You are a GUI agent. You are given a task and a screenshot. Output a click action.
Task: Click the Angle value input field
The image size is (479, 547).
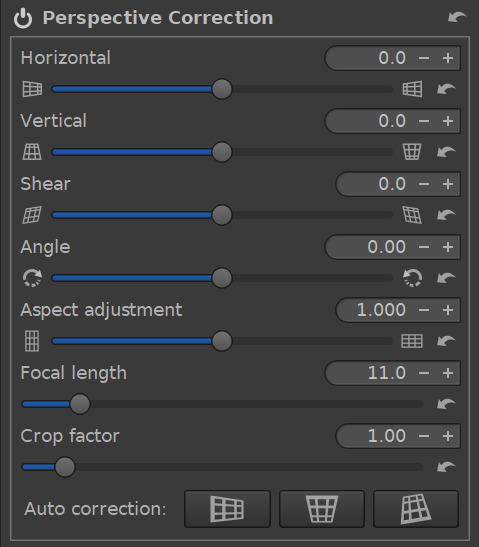point(370,247)
